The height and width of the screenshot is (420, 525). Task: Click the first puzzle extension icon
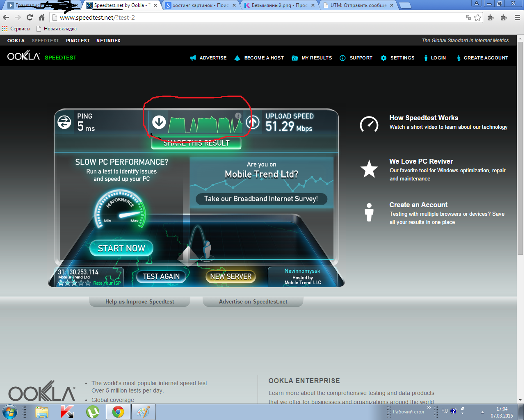491,17
